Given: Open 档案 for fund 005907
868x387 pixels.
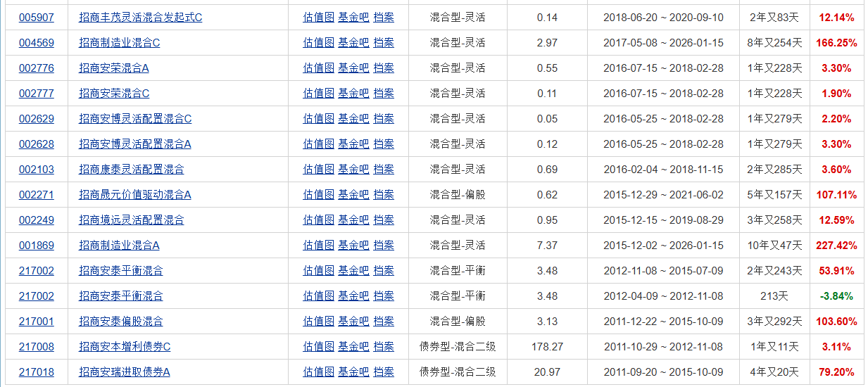Looking at the screenshot, I should coord(384,18).
